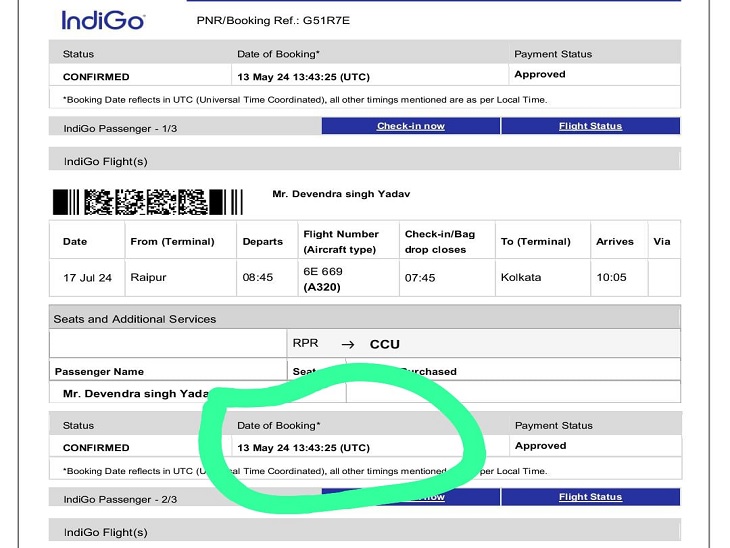
Task: Click the 08:45 departure time
Action: tap(257, 277)
